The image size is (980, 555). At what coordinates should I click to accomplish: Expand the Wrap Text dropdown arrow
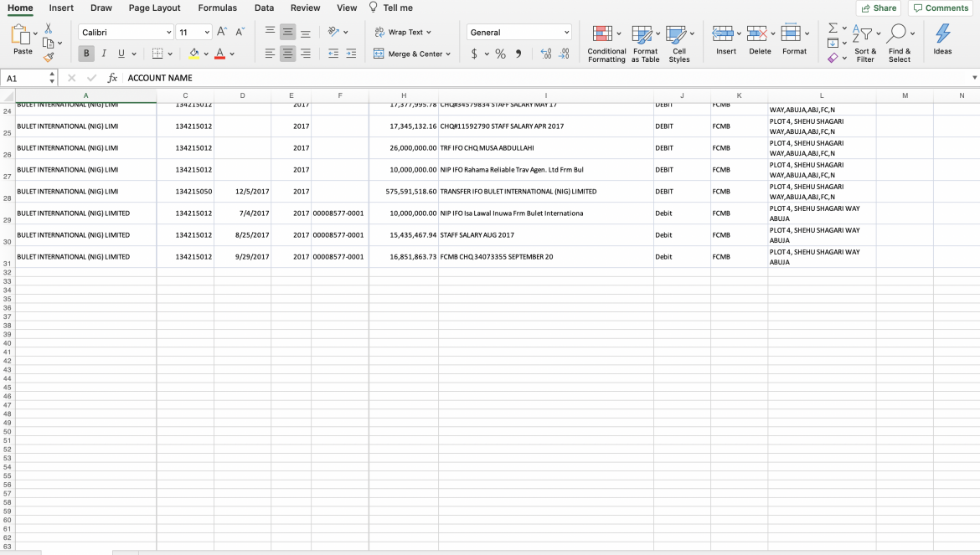tap(429, 33)
